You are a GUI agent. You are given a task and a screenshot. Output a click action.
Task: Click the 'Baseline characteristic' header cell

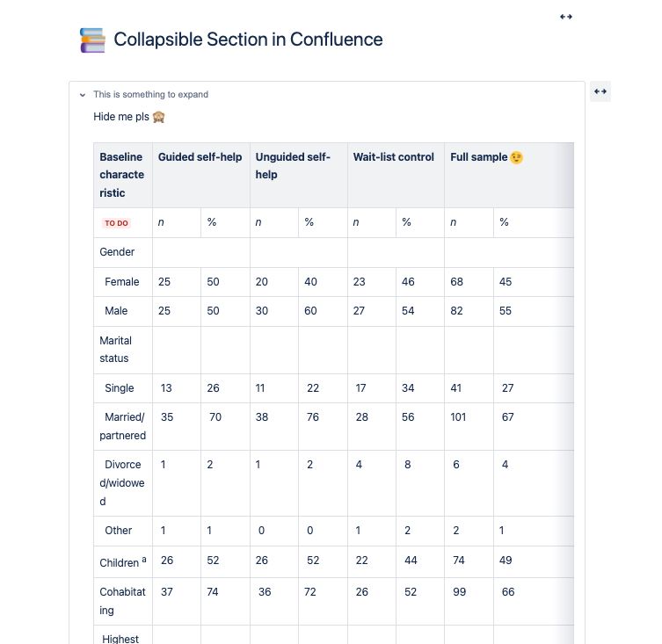click(121, 175)
